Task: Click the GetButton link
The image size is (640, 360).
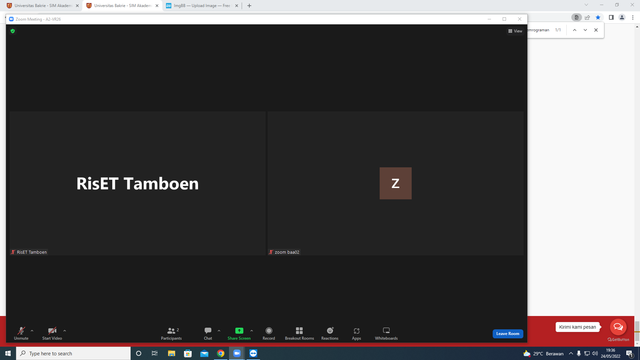Action: pyautogui.click(x=618, y=340)
